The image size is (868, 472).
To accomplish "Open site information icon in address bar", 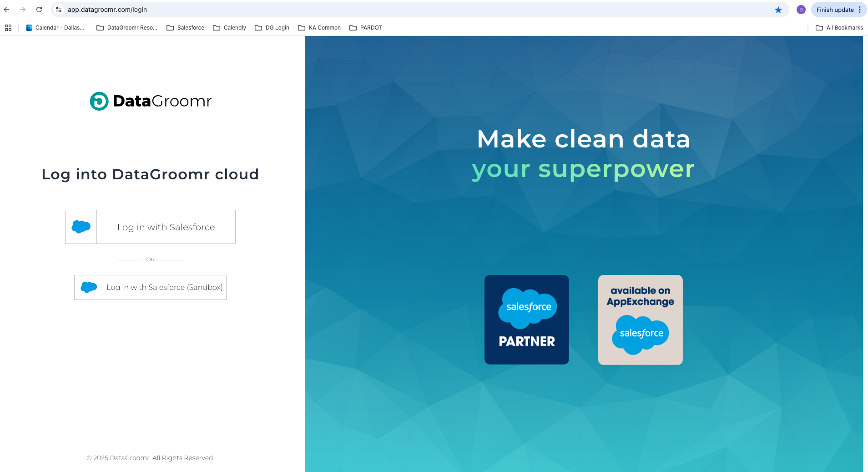I will pos(59,10).
